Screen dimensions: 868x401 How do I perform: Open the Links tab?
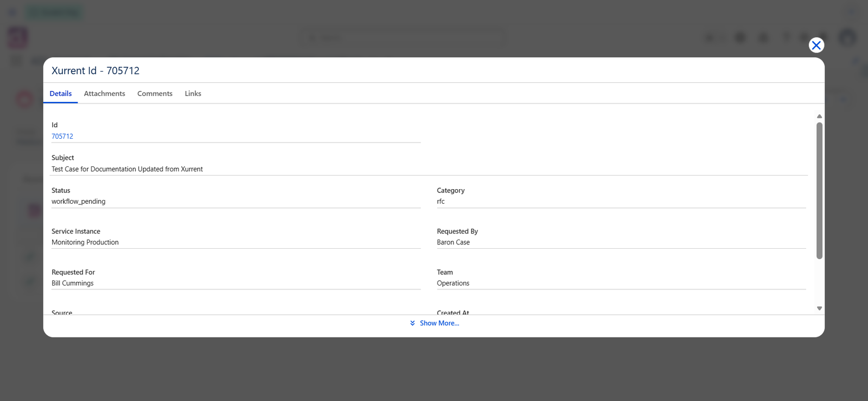pyautogui.click(x=193, y=94)
